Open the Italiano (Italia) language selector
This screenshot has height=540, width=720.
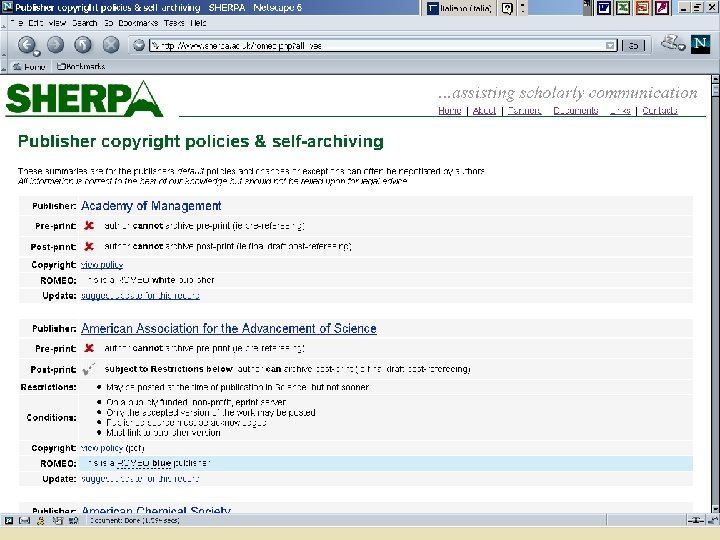point(460,8)
